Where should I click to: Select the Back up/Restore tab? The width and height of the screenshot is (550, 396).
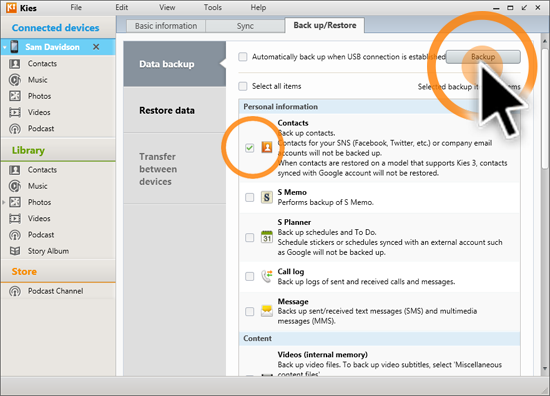pos(325,25)
